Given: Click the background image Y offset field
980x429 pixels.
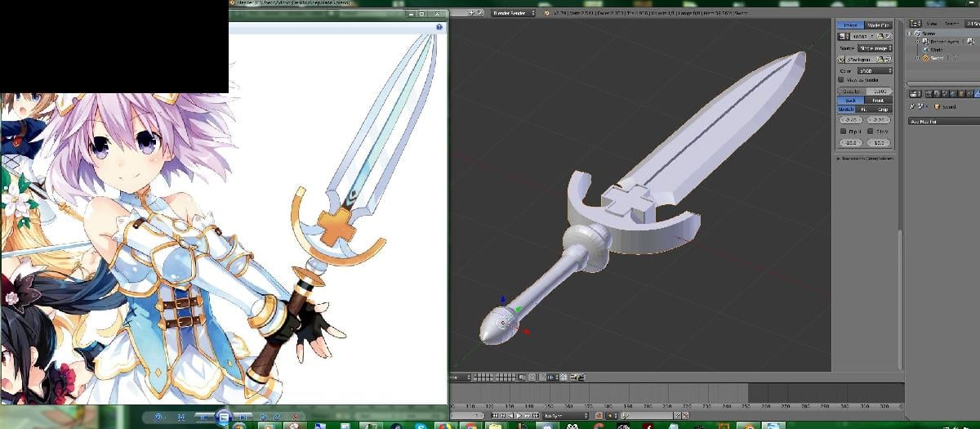Looking at the screenshot, I should point(878,120).
